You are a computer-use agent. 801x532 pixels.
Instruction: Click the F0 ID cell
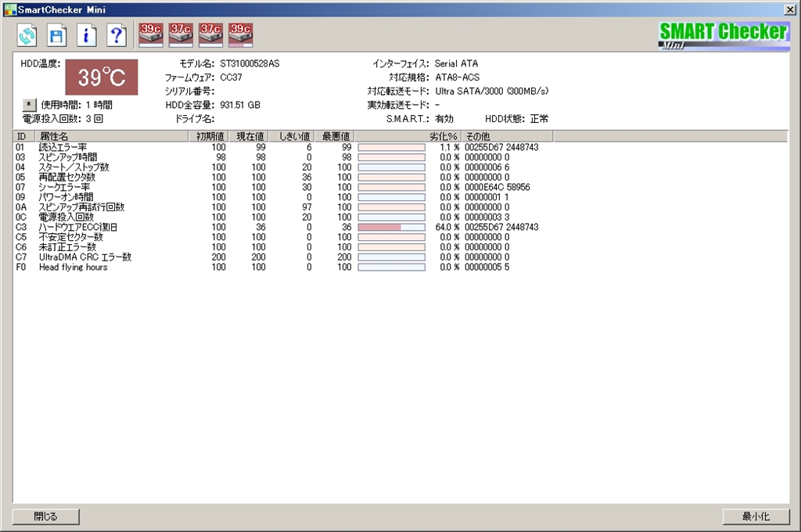20,267
